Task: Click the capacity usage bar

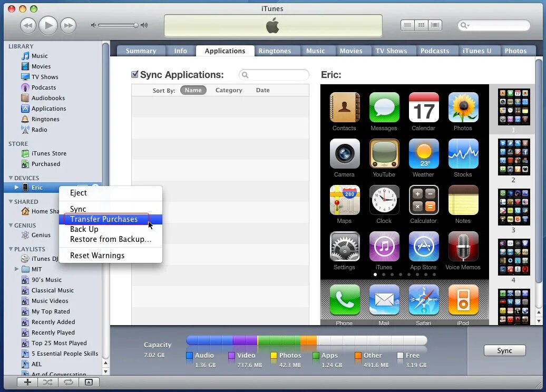Action: click(x=306, y=340)
